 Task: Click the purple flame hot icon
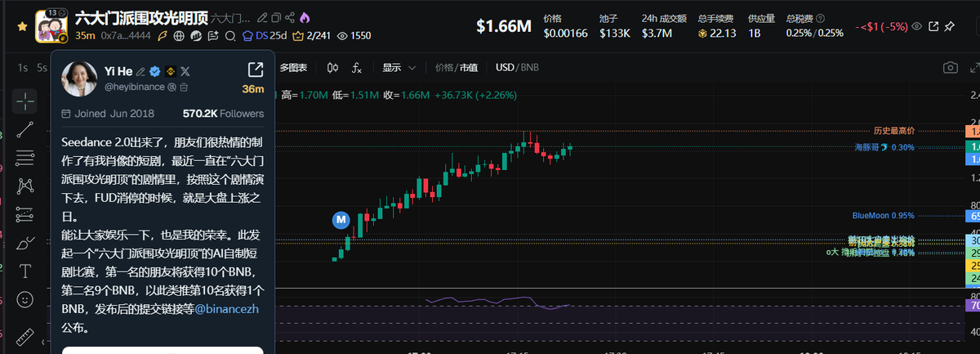pos(305,17)
